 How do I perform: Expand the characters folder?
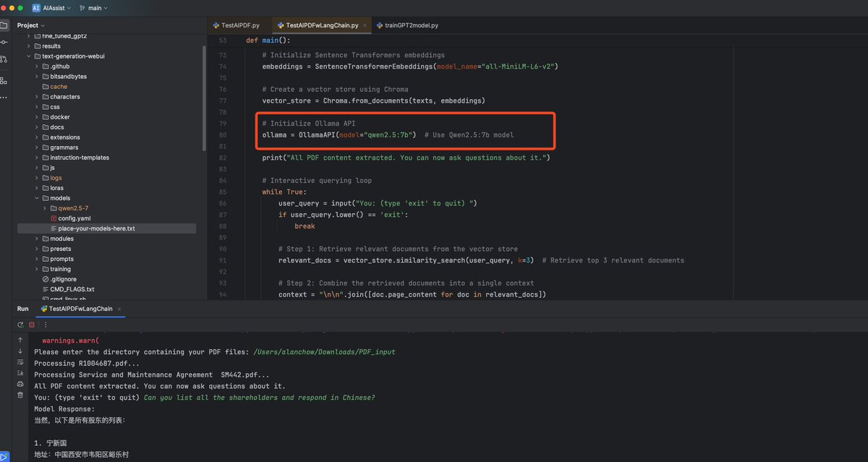(37, 96)
